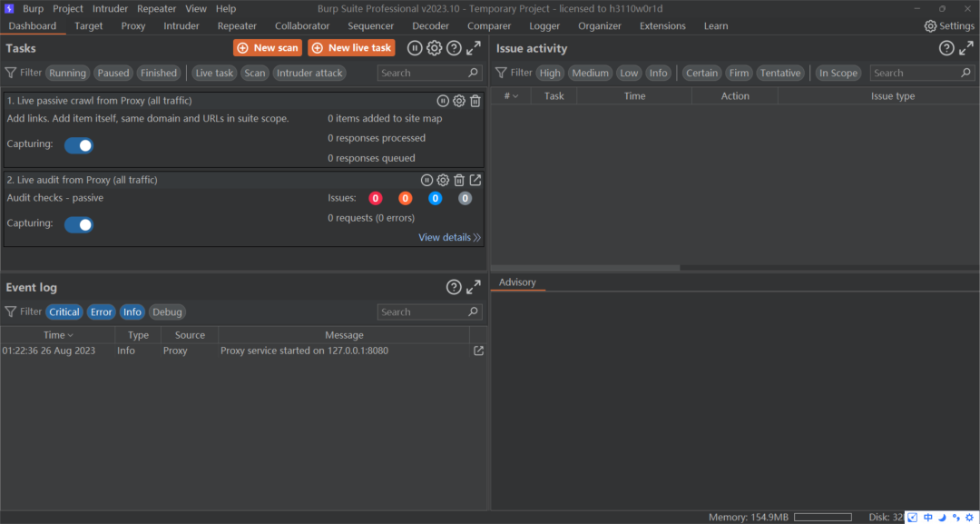Select the Advisory tab
The height and width of the screenshot is (524, 980).
[x=517, y=282]
